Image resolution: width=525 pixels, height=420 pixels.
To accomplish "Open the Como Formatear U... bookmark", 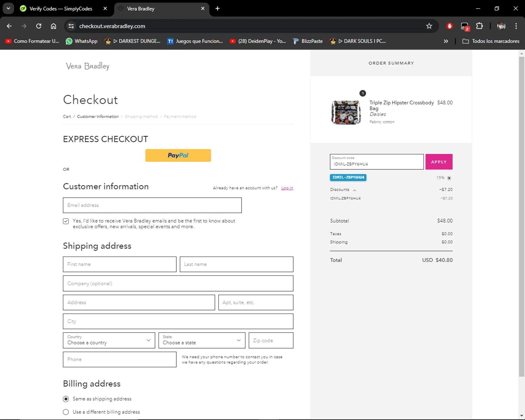I will coord(32,41).
